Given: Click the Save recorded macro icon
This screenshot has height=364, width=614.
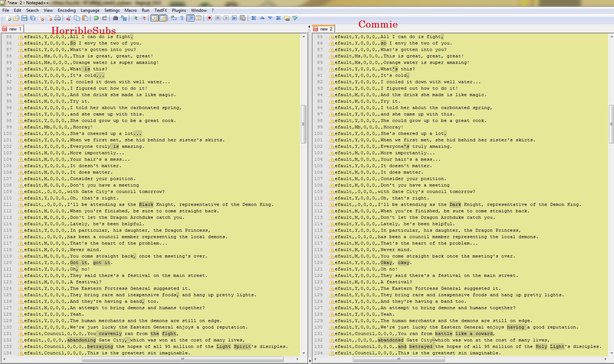Looking at the screenshot, I should pyautogui.click(x=242, y=18).
